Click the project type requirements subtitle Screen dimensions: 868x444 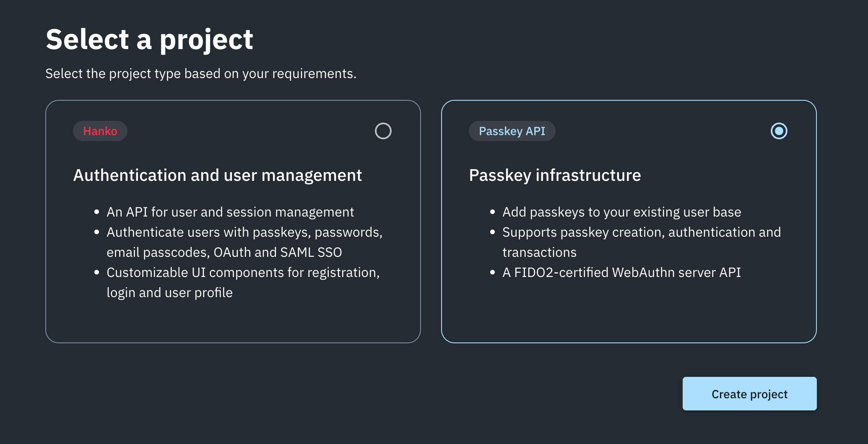pos(201,73)
